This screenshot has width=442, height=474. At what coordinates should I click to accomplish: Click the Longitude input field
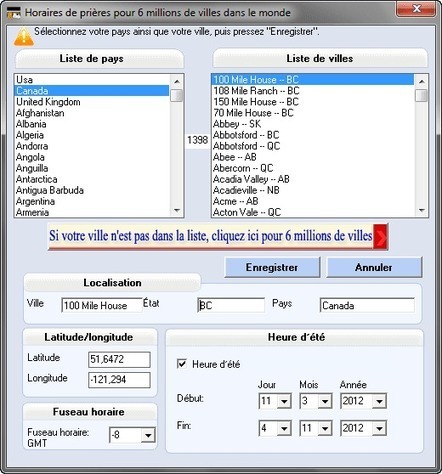point(119,380)
